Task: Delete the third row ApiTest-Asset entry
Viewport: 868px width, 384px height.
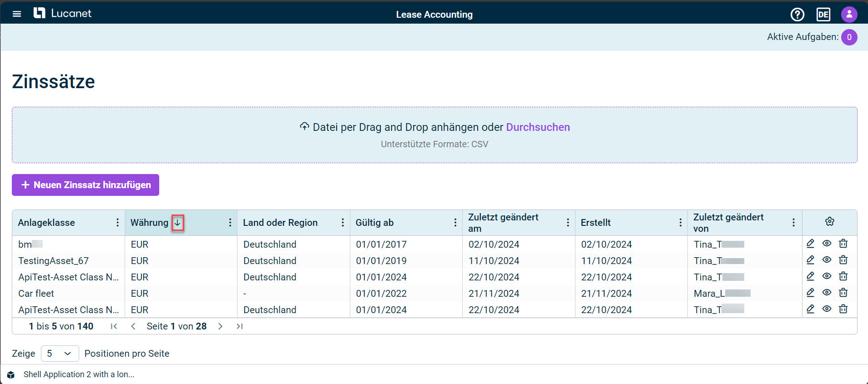Action: pyautogui.click(x=843, y=276)
